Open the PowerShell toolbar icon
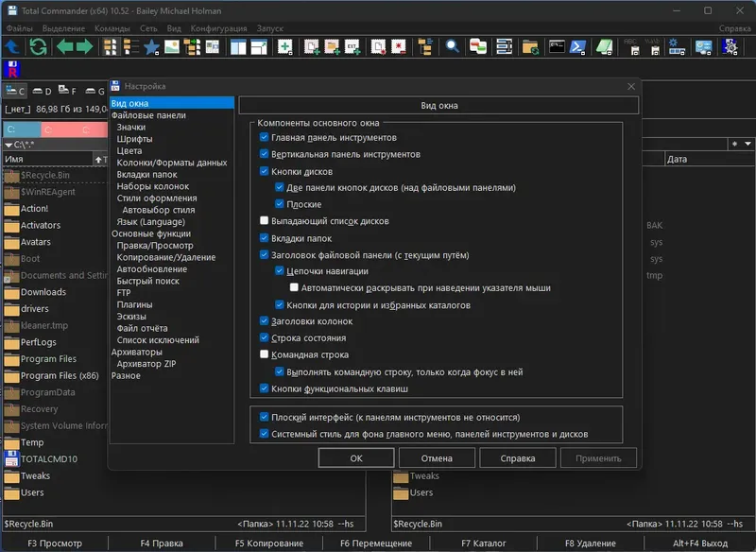Image resolution: width=756 pixels, height=552 pixels. [x=580, y=46]
